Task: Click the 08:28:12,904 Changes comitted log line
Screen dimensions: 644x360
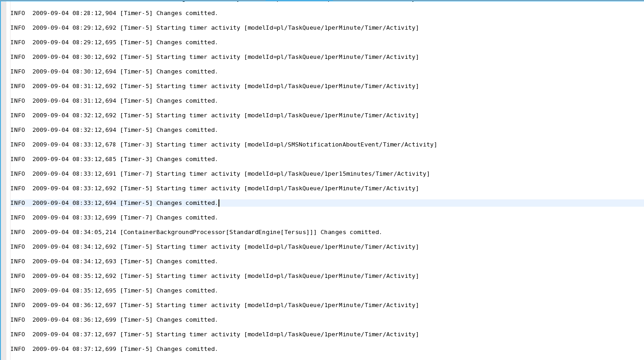Action: click(114, 13)
